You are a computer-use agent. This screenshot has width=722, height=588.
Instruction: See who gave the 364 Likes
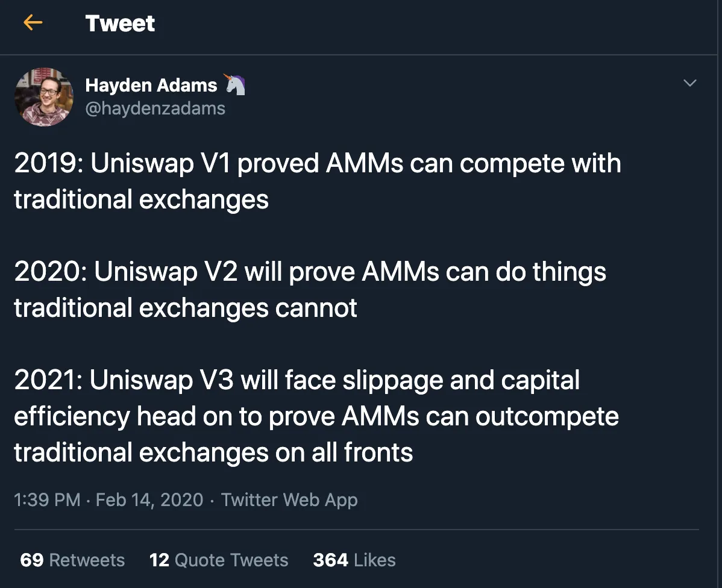(x=354, y=560)
